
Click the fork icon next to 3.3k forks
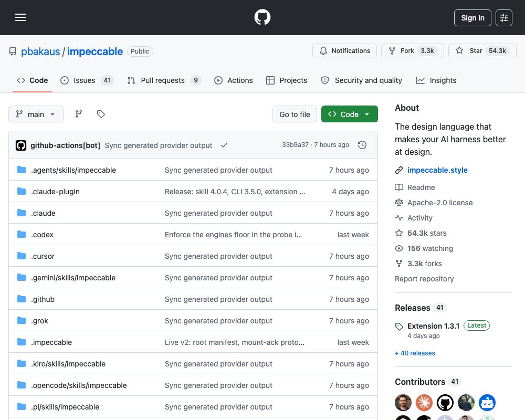[399, 264]
